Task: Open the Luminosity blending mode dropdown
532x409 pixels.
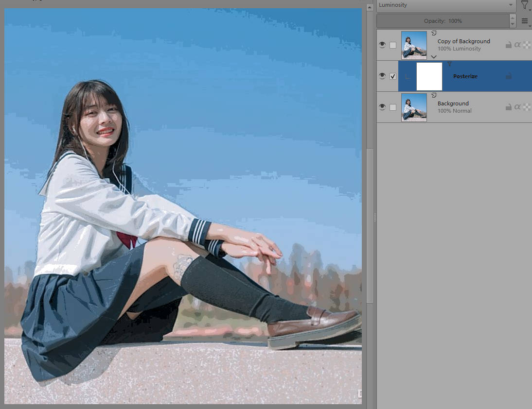Action: tap(446, 5)
